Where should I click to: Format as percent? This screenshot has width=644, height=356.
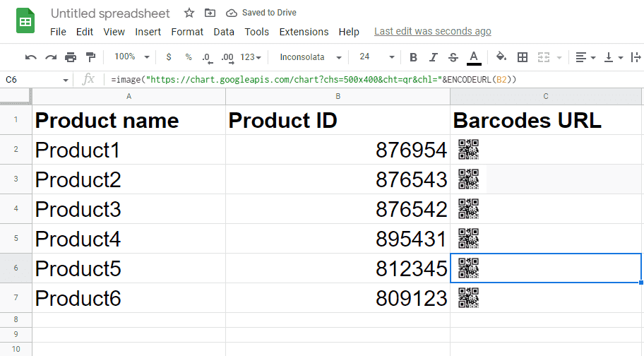pyautogui.click(x=189, y=57)
